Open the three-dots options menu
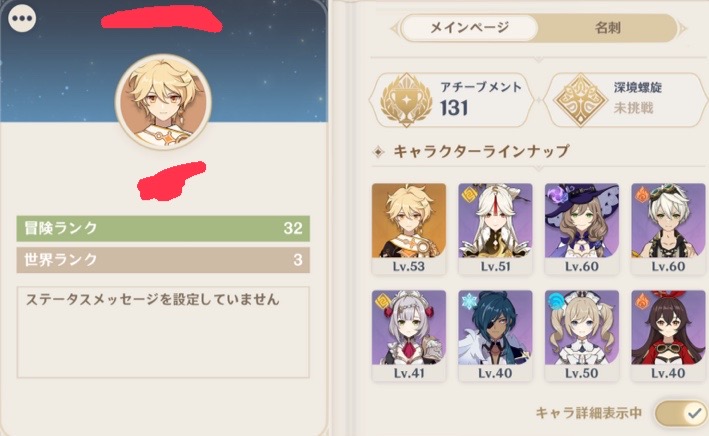 [x=22, y=19]
